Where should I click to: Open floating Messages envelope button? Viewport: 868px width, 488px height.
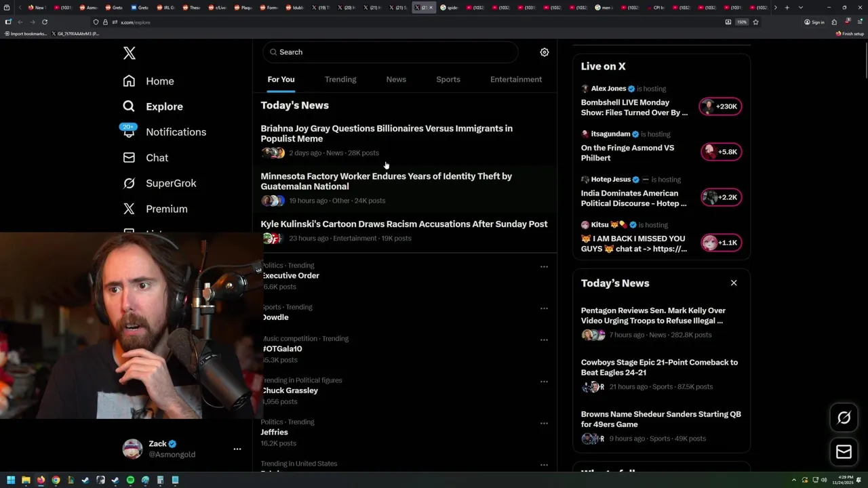(844, 452)
